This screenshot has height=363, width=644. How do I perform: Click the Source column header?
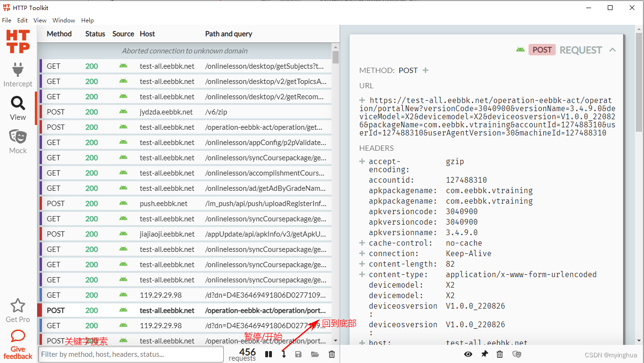[x=123, y=34]
